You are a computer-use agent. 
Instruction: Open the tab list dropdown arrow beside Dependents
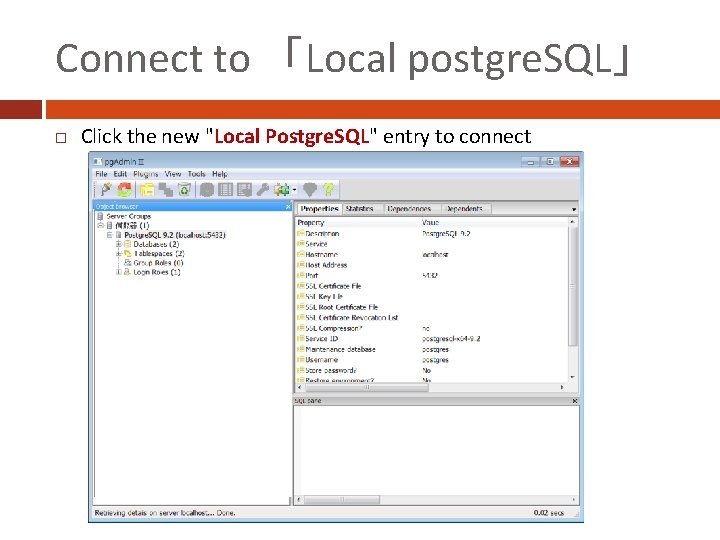point(574,209)
